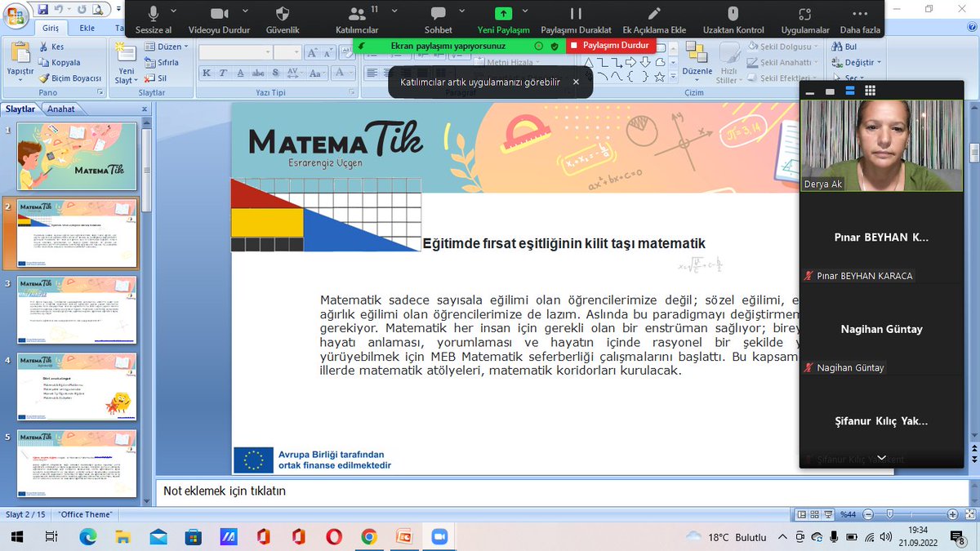Viewport: 980px width, 551px height.
Task: Increase font size with larger A
Action: [312, 53]
